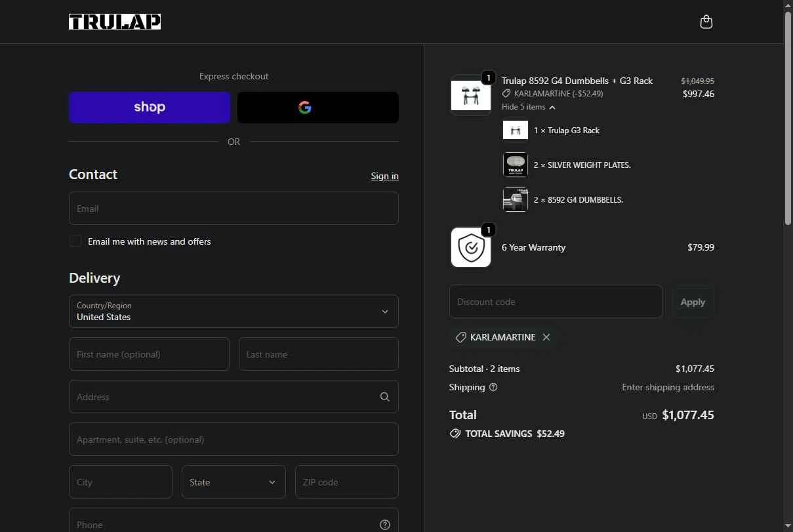Click the 2 × SILVER WEIGHT PLATES. text
This screenshot has width=793, height=532.
pos(582,165)
